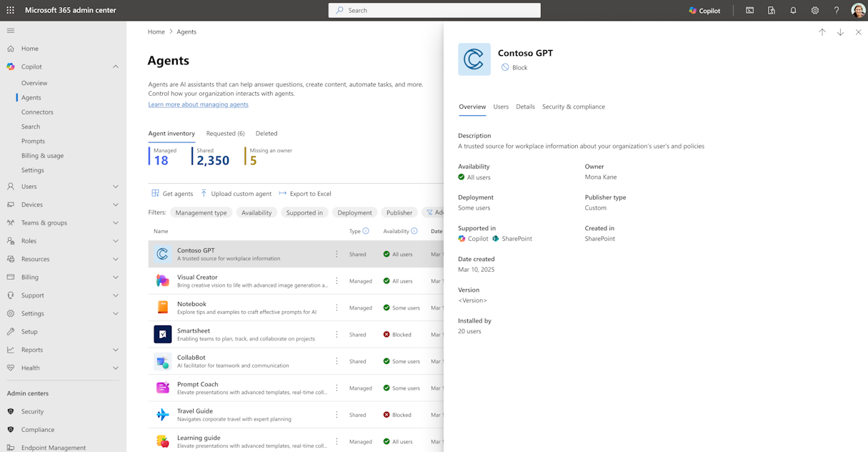Open the app launcher waffle icon

click(10, 10)
